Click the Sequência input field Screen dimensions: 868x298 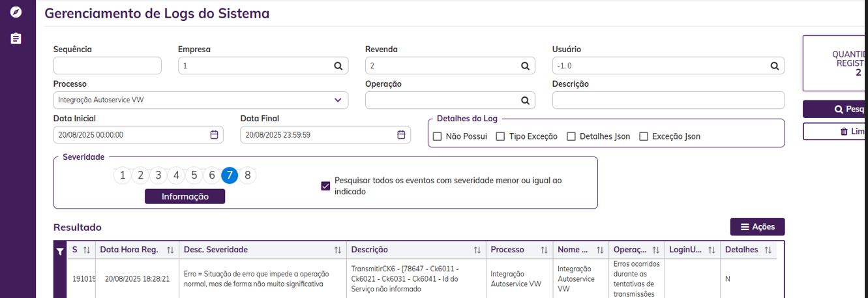tap(107, 66)
